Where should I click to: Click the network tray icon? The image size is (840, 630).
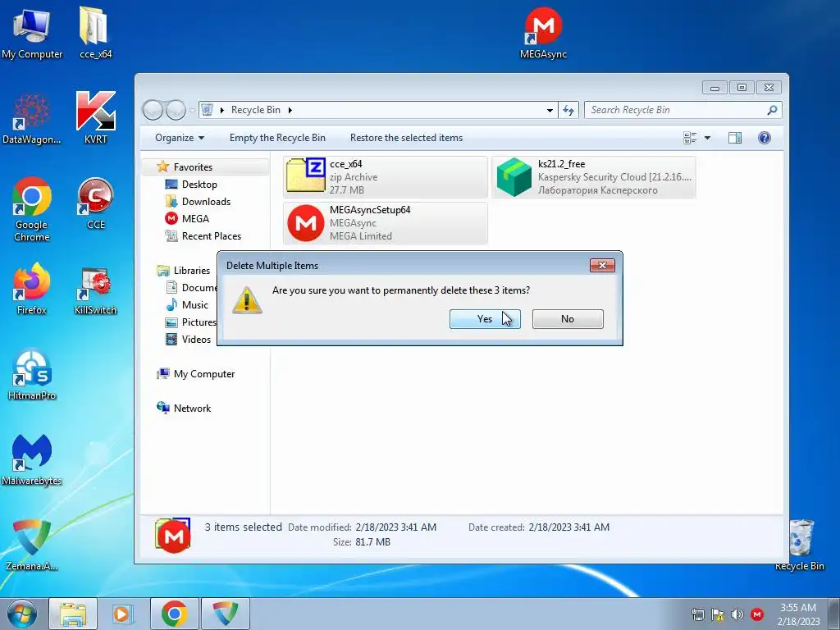point(697,614)
